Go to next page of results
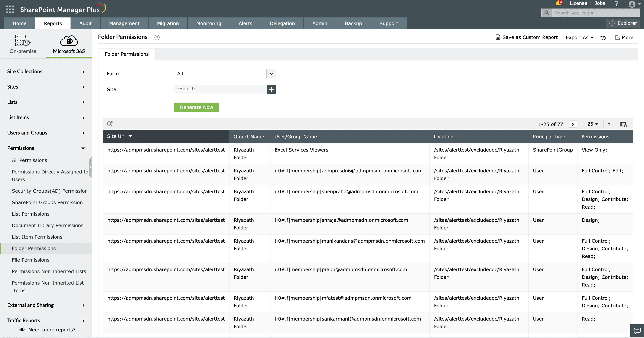This screenshot has height=338, width=644. 573,124
